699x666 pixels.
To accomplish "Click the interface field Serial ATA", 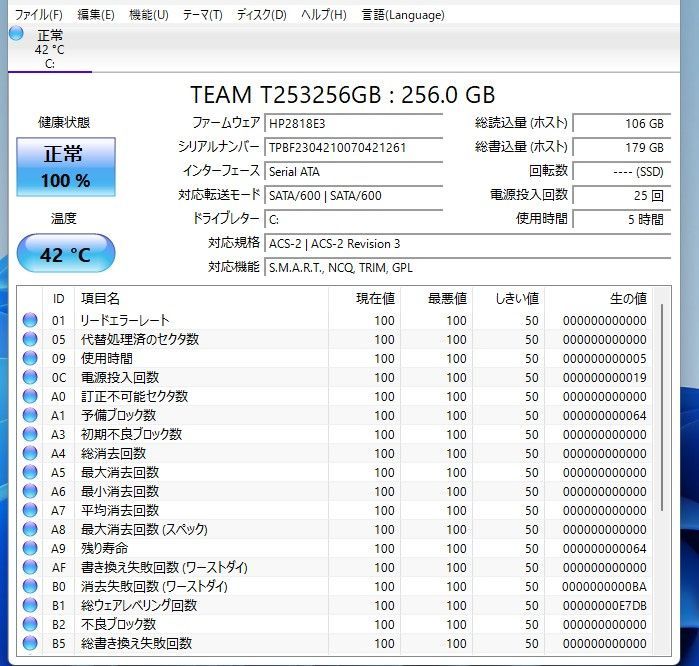I will [x=354, y=172].
